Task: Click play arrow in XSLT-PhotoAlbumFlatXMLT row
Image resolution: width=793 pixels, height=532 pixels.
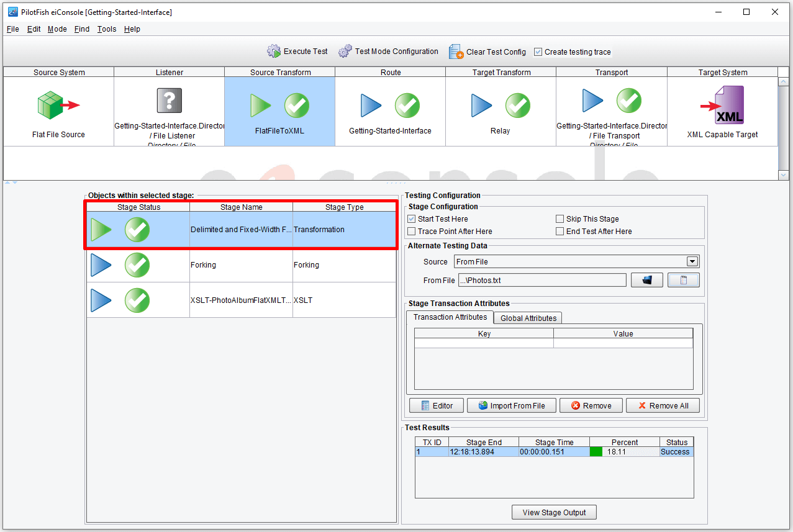Action: [102, 300]
